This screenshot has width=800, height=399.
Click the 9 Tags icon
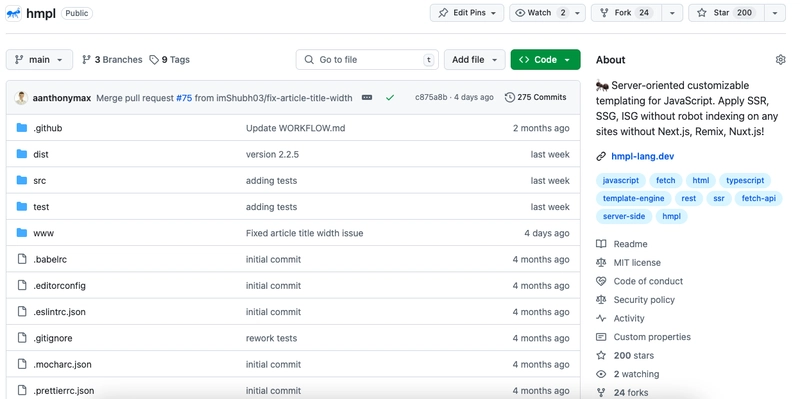(x=154, y=60)
